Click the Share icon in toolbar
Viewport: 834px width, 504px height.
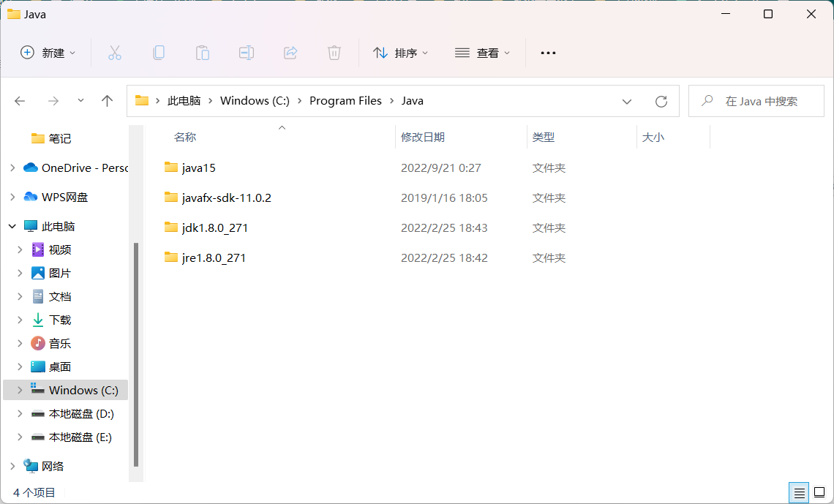tap(290, 53)
